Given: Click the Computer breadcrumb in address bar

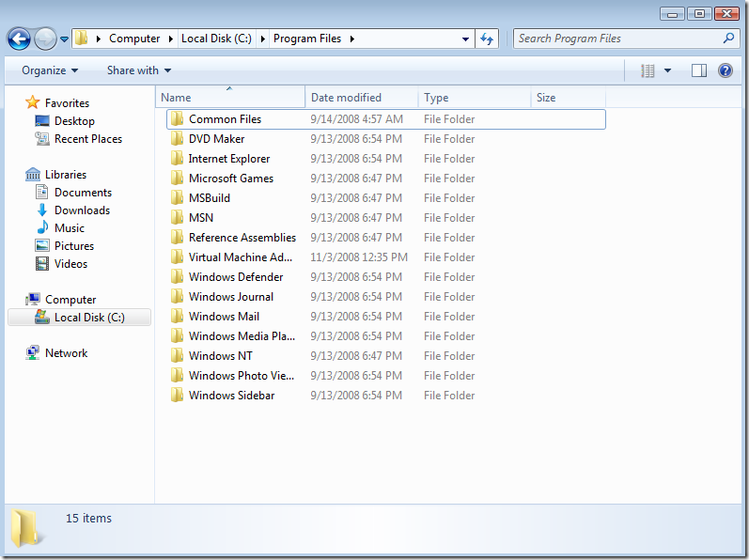Looking at the screenshot, I should click(134, 39).
